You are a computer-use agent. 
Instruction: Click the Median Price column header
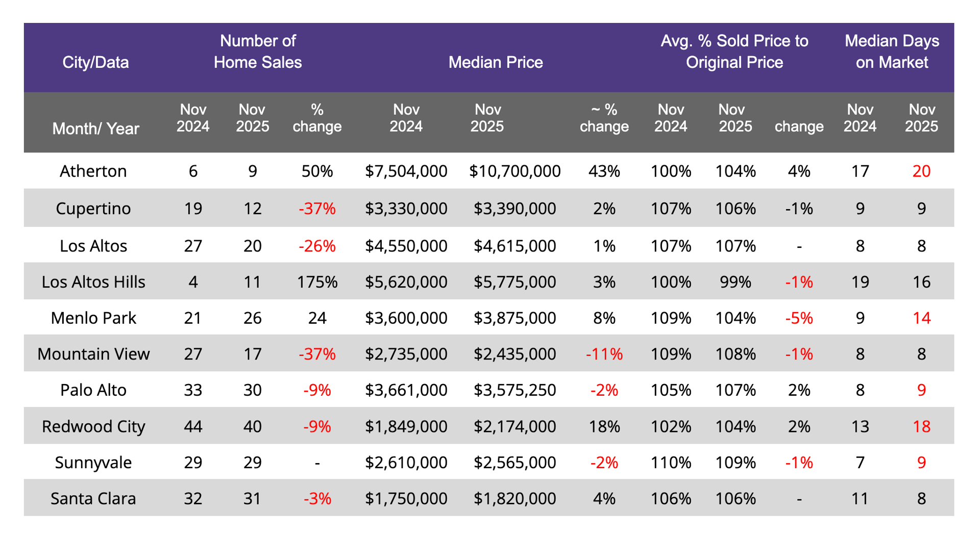pyautogui.click(x=495, y=62)
